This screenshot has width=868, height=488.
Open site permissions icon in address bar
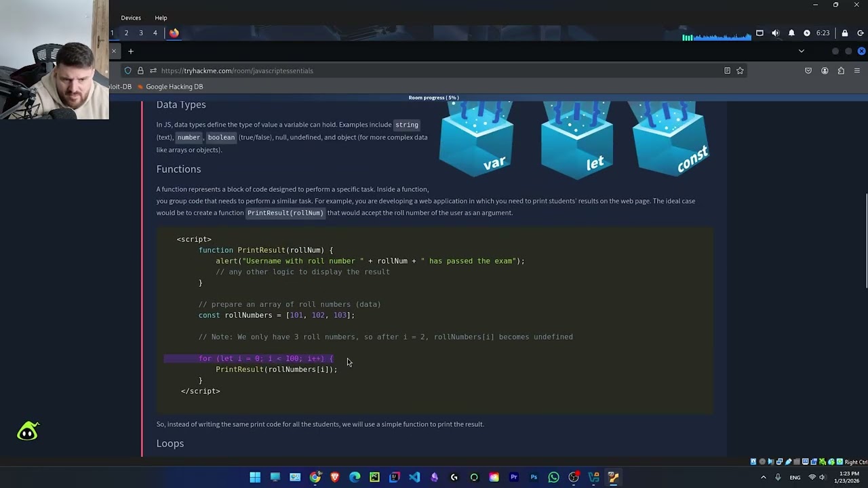point(153,70)
